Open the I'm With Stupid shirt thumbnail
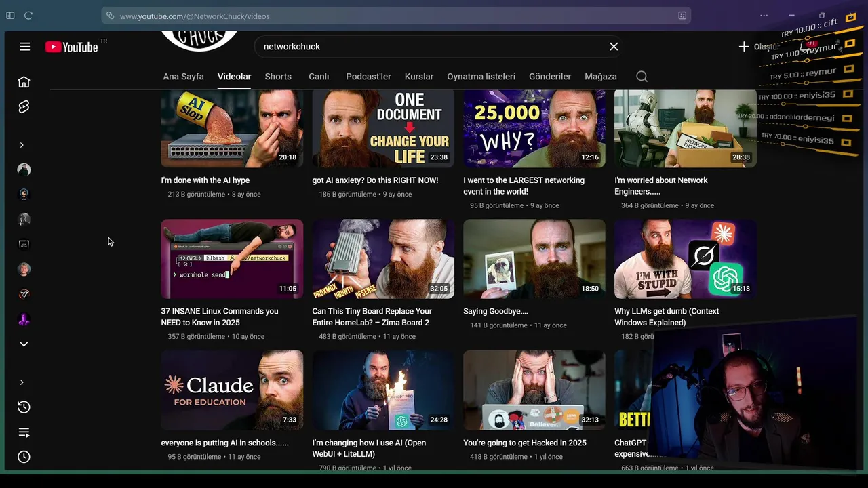The image size is (868, 488). coord(686,259)
